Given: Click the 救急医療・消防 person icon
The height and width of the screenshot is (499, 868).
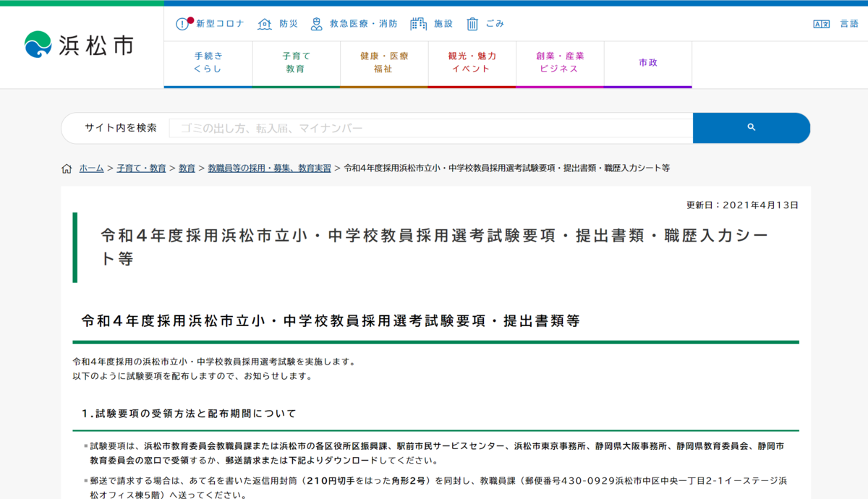Looking at the screenshot, I should (x=316, y=24).
